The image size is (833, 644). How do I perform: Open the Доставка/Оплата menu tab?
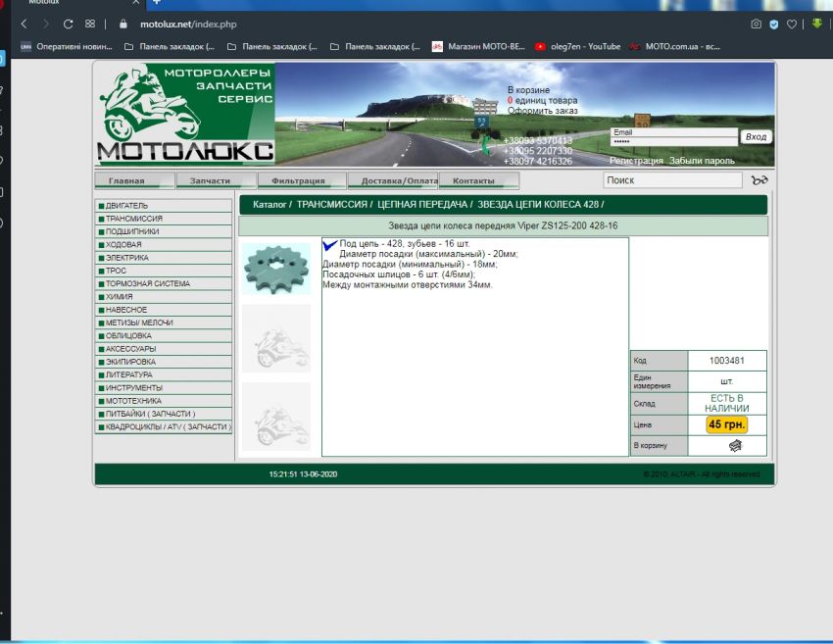tap(393, 180)
